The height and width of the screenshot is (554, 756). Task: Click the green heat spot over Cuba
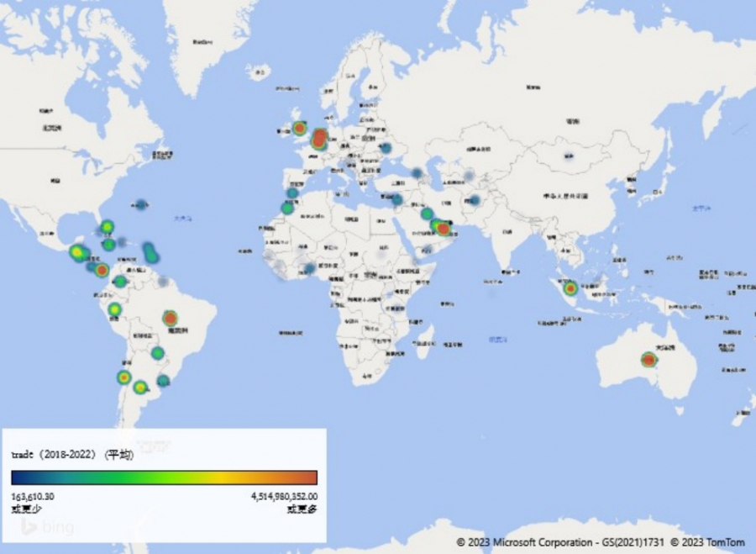click(107, 226)
